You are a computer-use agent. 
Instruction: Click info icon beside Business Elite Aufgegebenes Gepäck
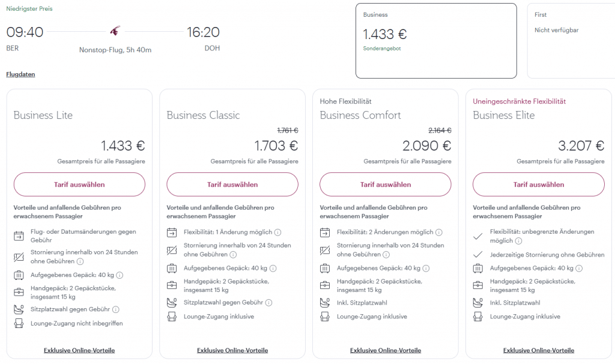579,268
